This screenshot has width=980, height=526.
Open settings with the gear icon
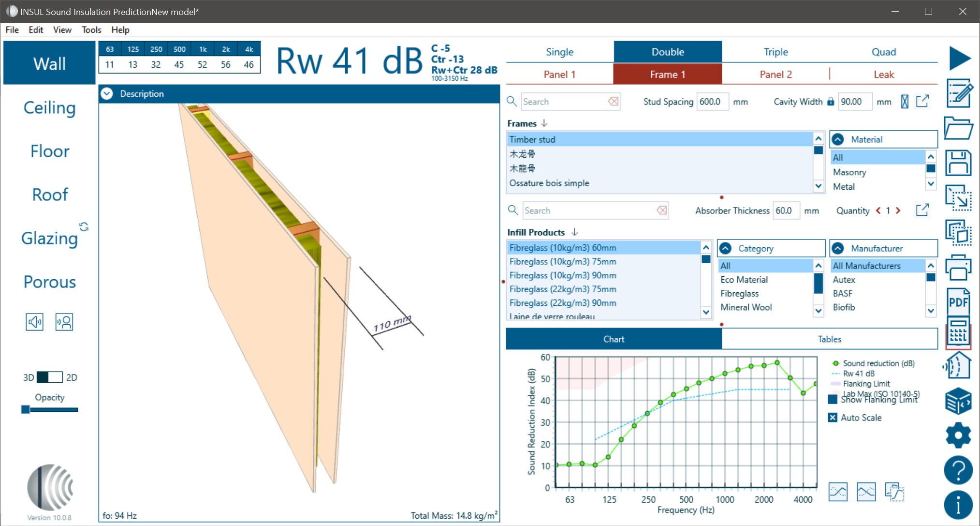click(958, 435)
